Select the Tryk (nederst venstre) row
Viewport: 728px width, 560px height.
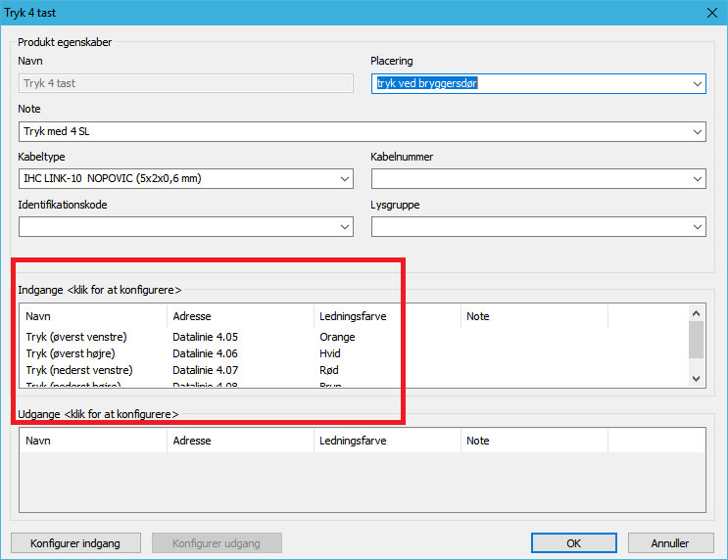coord(78,370)
